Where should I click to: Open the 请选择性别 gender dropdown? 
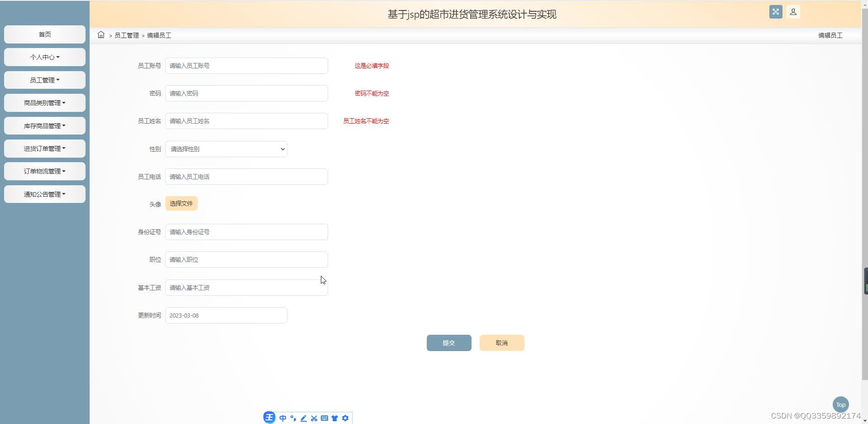[x=226, y=149]
